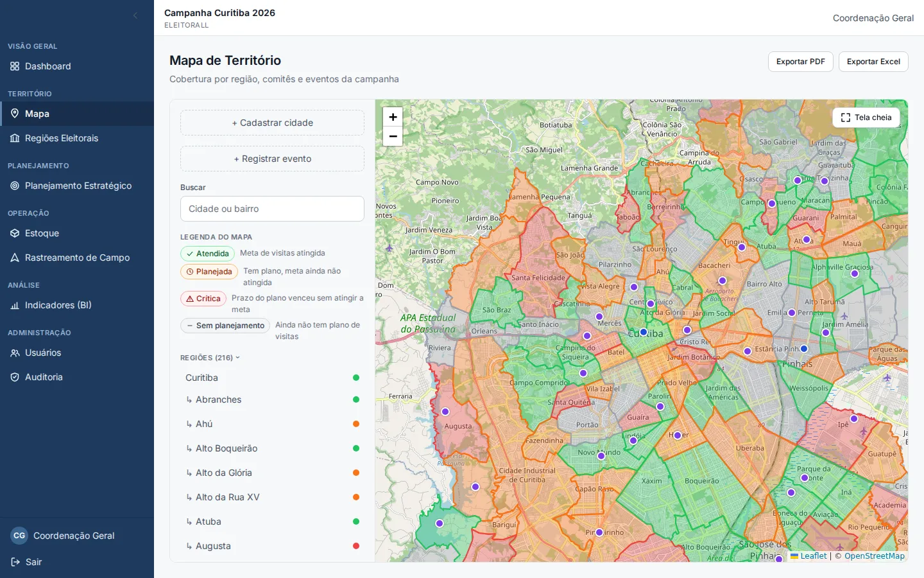Click the Crítica legend badge
The height and width of the screenshot is (578, 924).
coord(203,299)
